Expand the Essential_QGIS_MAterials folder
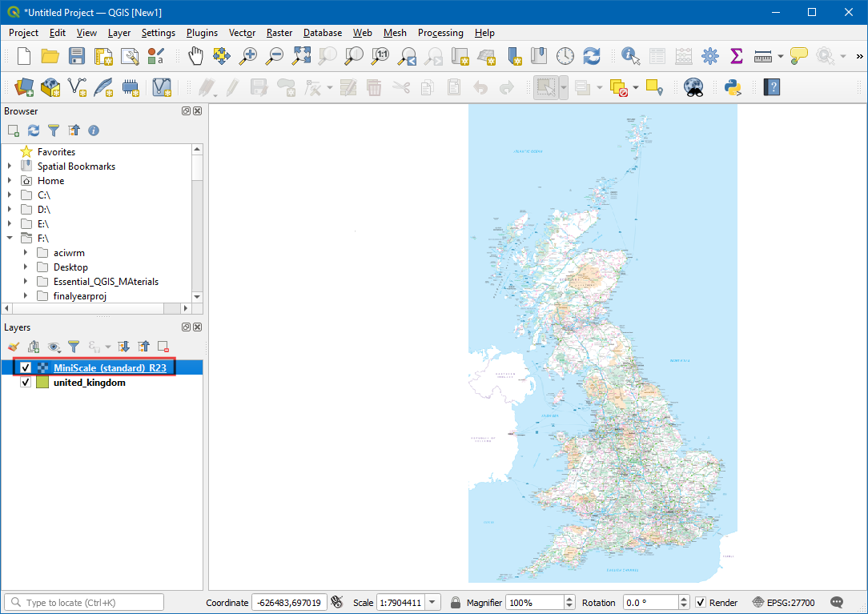The width and height of the screenshot is (868, 614). 26,282
